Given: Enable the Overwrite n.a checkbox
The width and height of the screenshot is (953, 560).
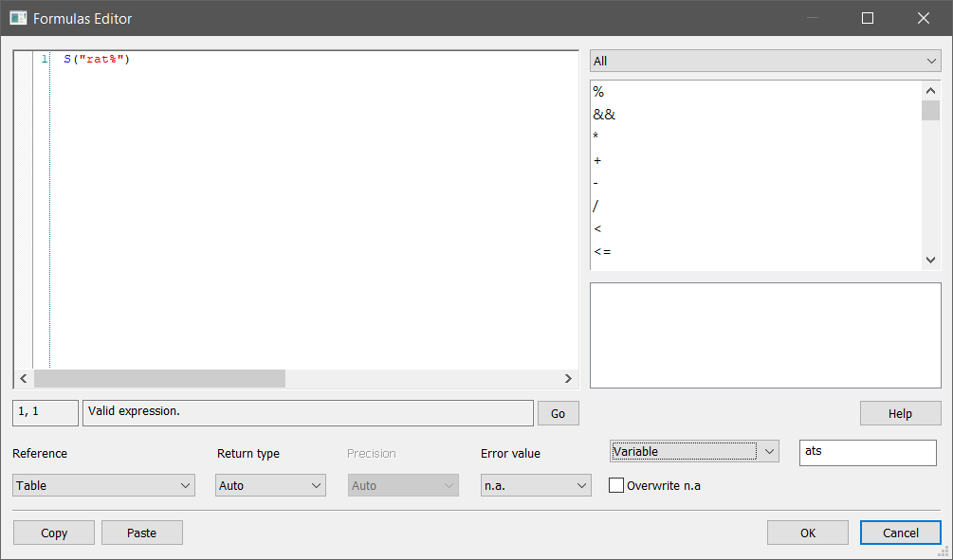Looking at the screenshot, I should pos(615,485).
